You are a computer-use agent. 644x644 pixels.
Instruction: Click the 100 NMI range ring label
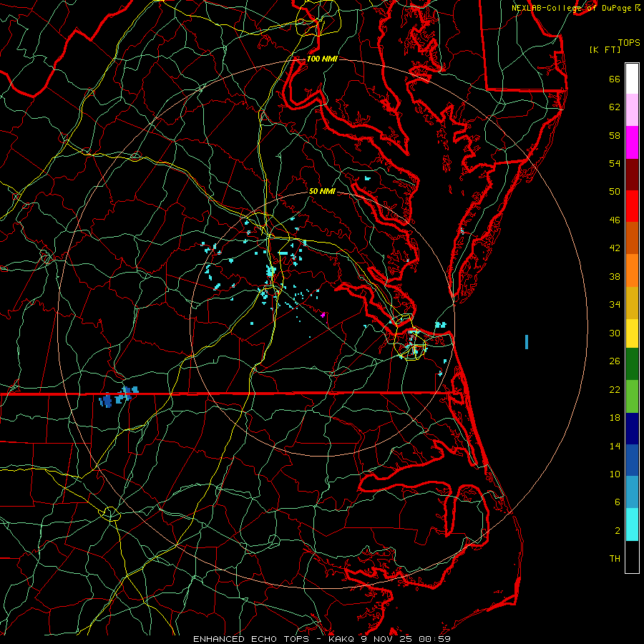click(x=322, y=59)
